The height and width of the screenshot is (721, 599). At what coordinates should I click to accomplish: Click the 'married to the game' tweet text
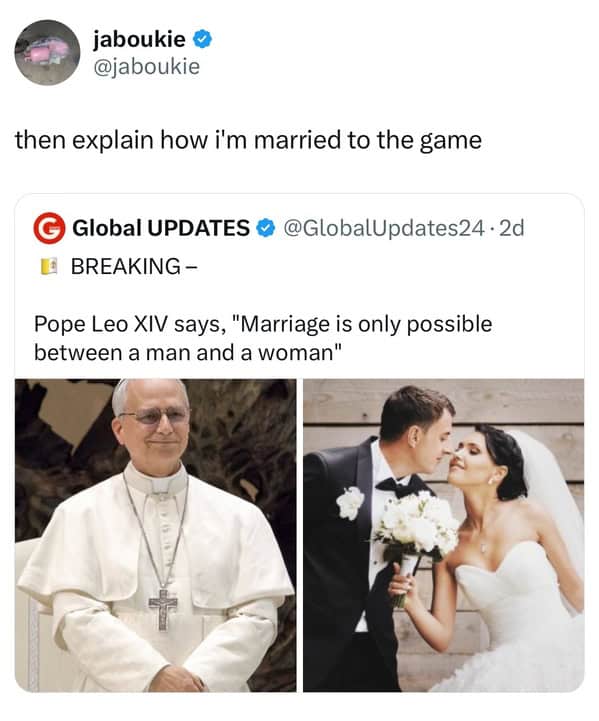pos(248,140)
